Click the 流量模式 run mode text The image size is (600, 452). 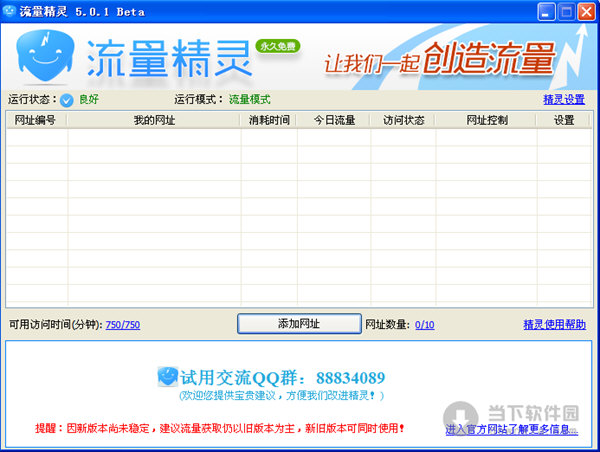coord(249,100)
